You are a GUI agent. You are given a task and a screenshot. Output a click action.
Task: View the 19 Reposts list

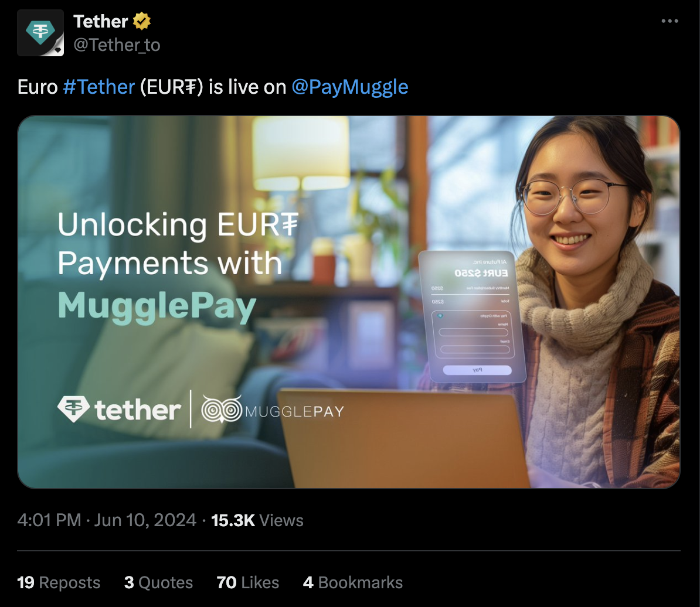coord(59,582)
